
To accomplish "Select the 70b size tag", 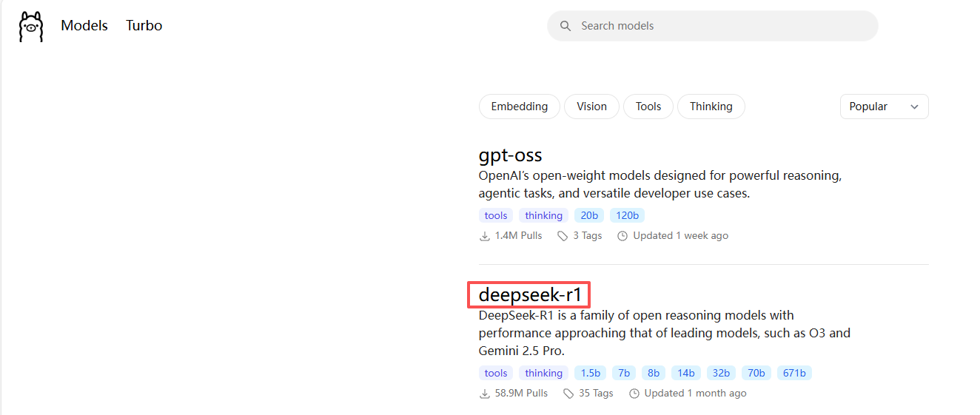I will [757, 373].
